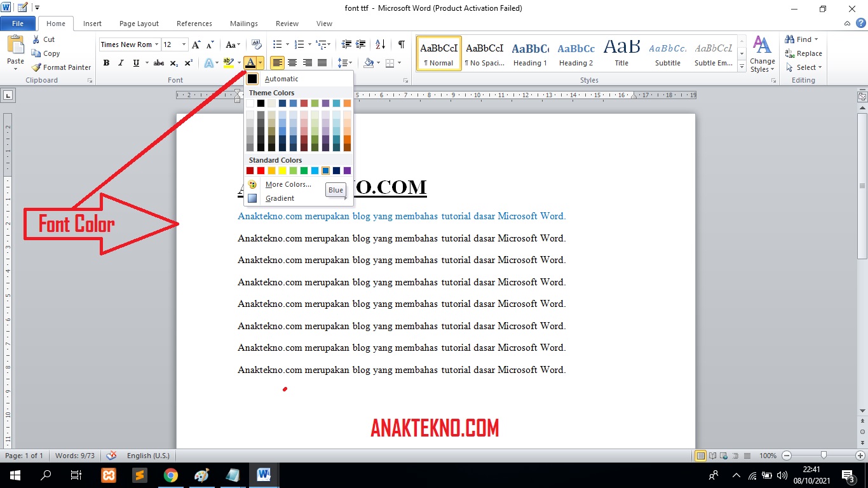Click the Paste clipboard icon

click(x=15, y=45)
